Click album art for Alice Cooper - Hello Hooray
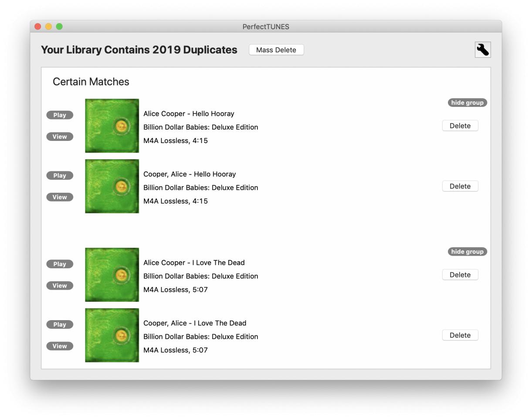The width and height of the screenshot is (532, 420). 112,126
